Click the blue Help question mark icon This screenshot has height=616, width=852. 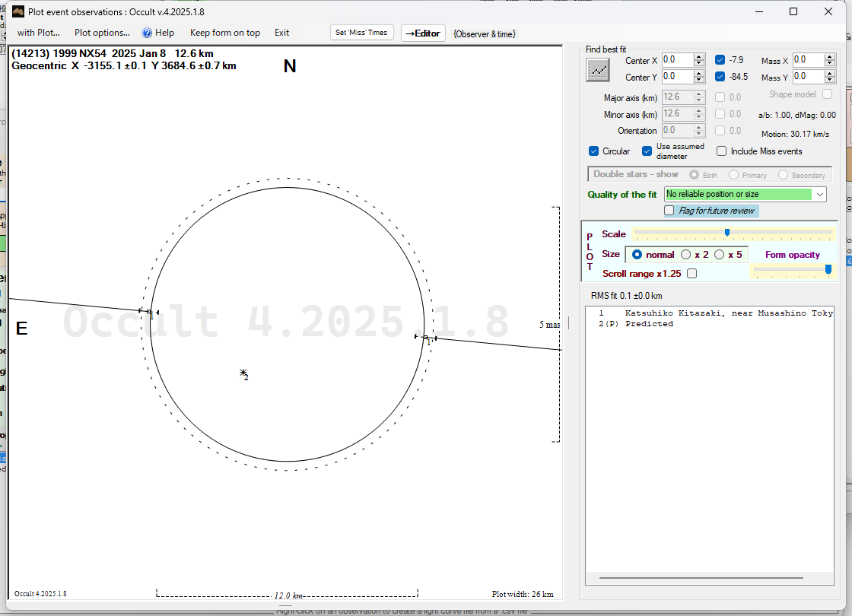coord(148,33)
